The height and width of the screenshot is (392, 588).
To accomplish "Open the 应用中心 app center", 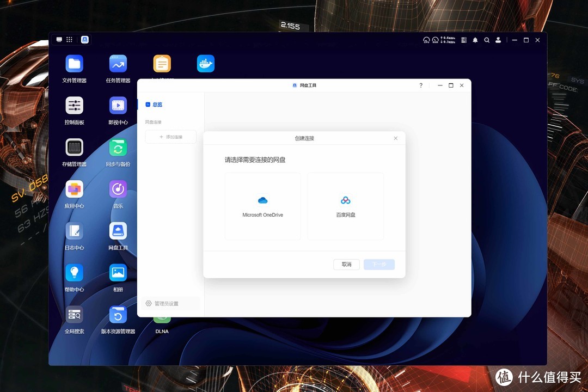I will [74, 193].
